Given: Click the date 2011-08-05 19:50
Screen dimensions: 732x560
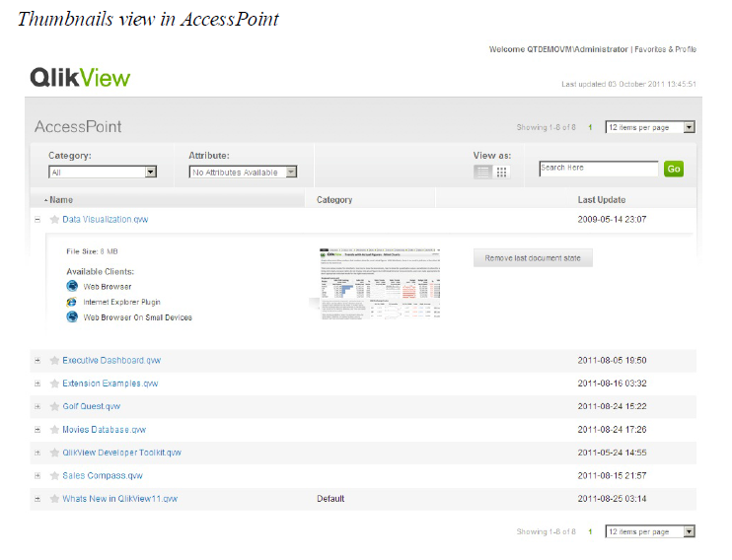Looking at the screenshot, I should (x=612, y=360).
